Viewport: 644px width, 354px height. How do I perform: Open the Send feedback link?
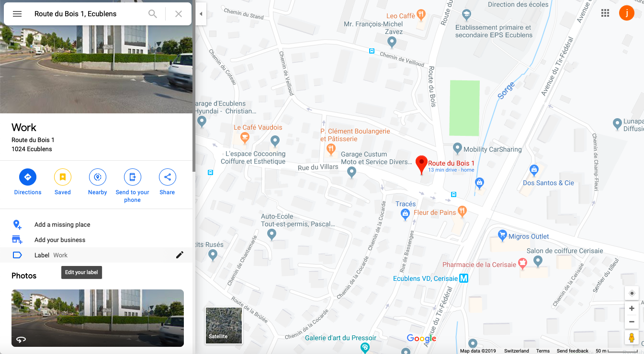point(573,351)
